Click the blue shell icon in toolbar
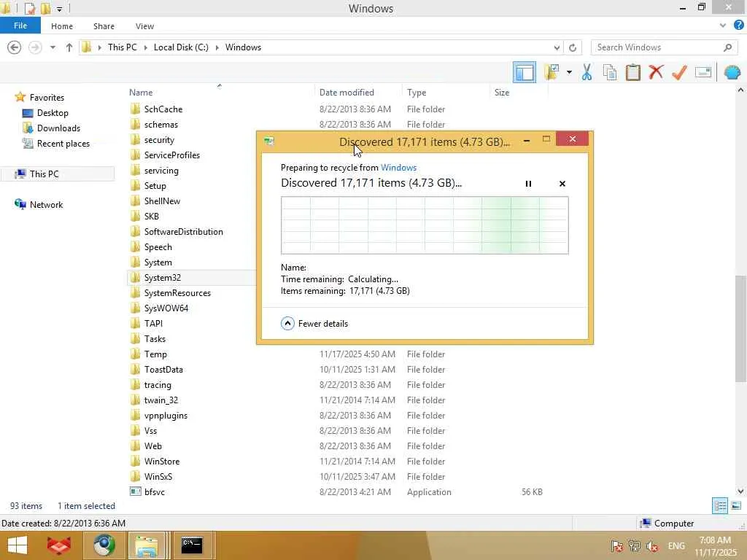 point(732,72)
